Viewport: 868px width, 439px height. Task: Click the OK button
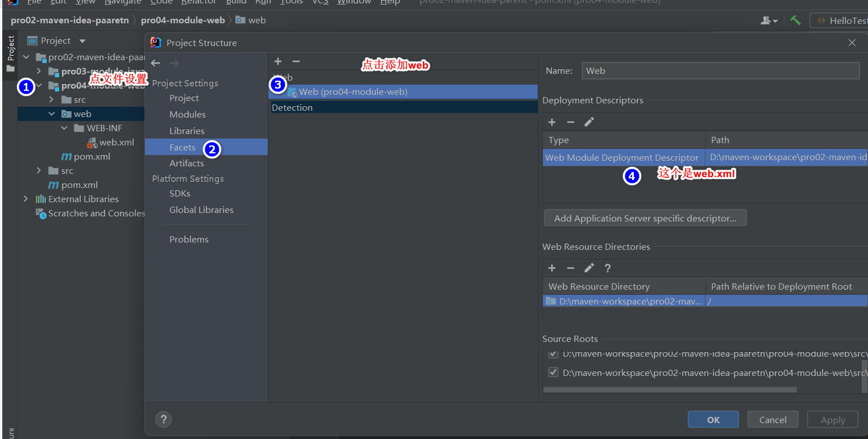(713, 420)
